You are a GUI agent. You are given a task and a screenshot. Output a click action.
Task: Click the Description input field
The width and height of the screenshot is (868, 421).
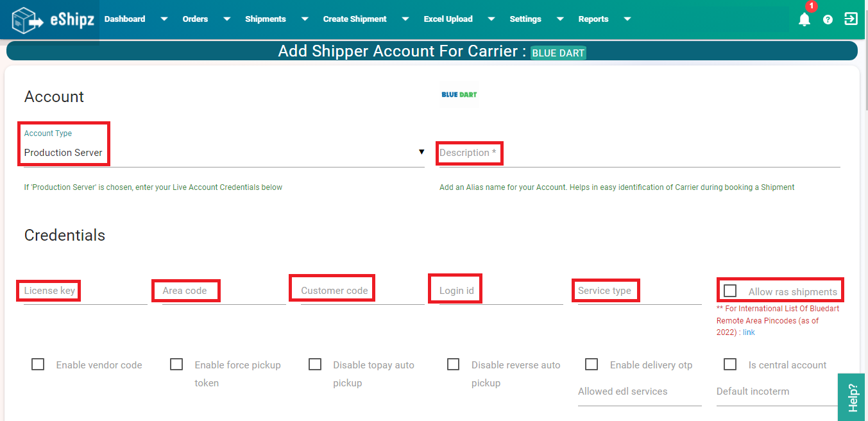coord(640,153)
